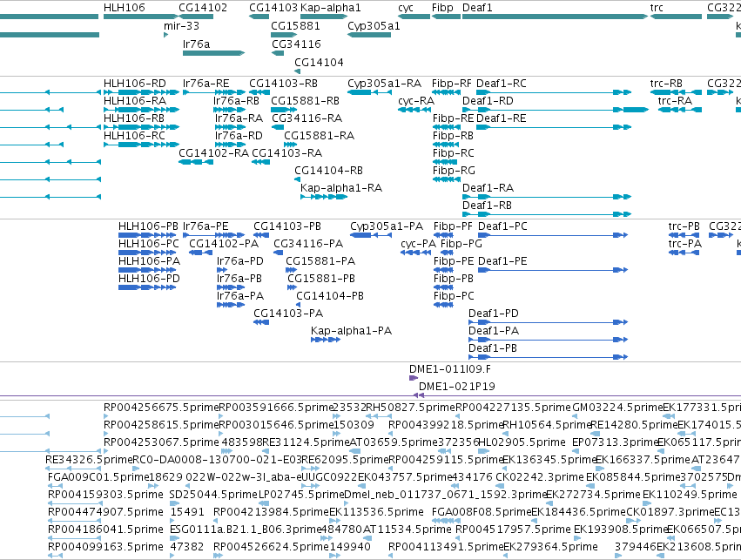Viewport: 741px width, 560px height.
Task: Click the CG14102-PA protein label
Action: click(x=224, y=243)
